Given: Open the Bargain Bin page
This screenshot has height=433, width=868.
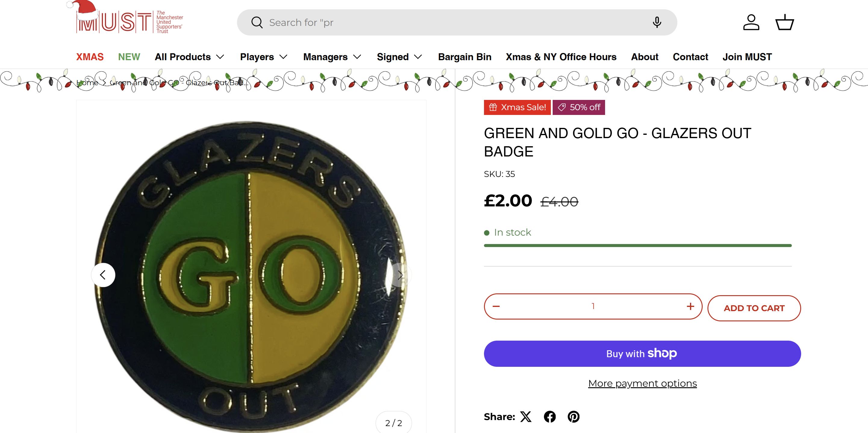Looking at the screenshot, I should pyautogui.click(x=464, y=57).
